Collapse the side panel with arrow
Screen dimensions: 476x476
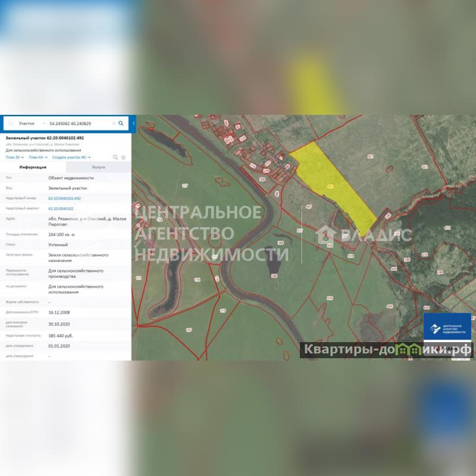coord(134,123)
